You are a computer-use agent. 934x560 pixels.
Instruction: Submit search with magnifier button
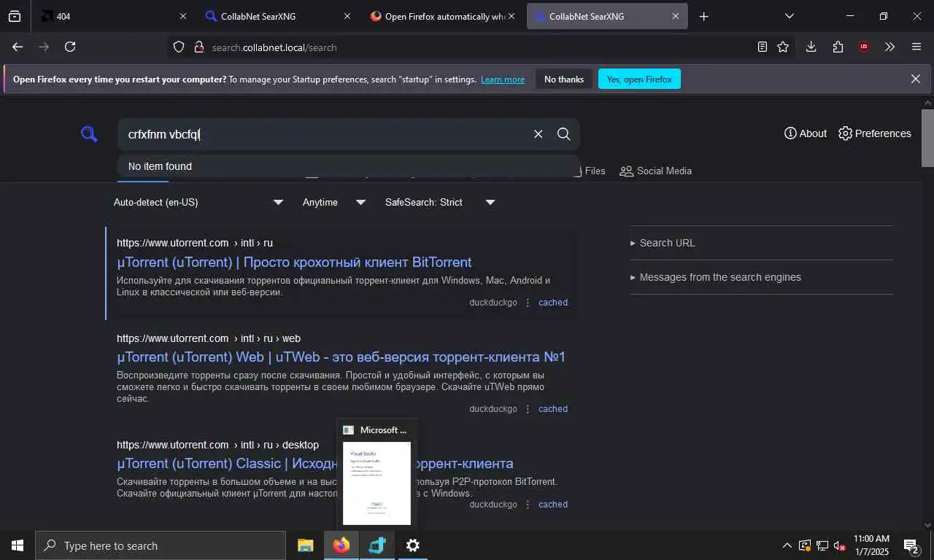point(563,134)
